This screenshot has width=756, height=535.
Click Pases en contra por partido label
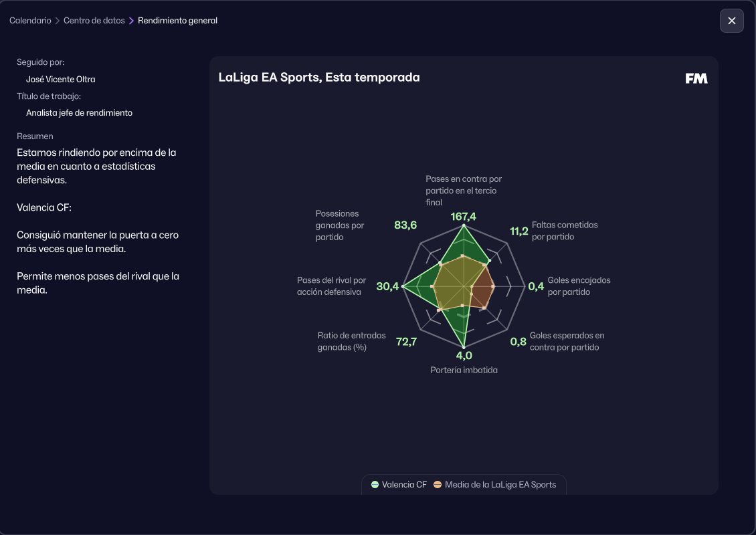point(464,191)
